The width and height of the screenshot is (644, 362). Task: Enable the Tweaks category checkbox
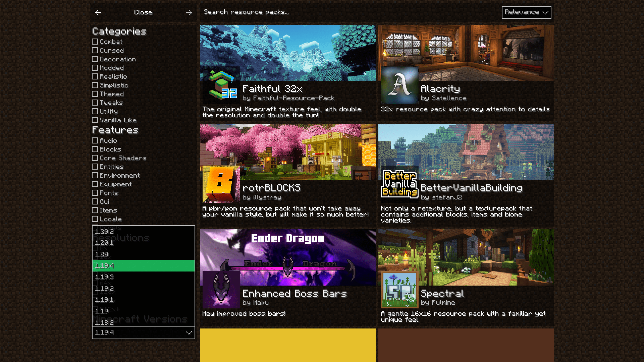(95, 103)
